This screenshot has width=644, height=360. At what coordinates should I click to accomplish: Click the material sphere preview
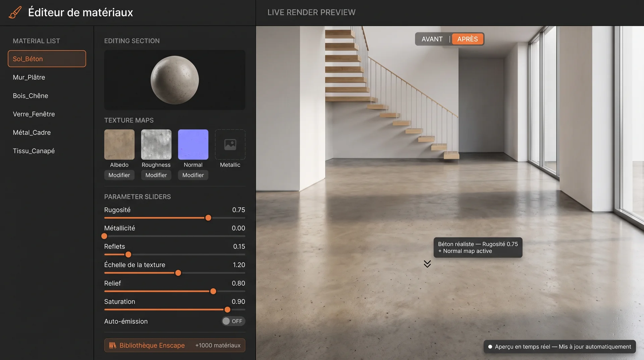point(175,80)
